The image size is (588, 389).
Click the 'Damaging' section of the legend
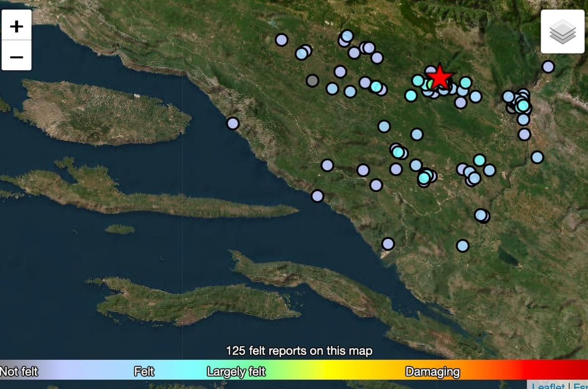point(432,372)
